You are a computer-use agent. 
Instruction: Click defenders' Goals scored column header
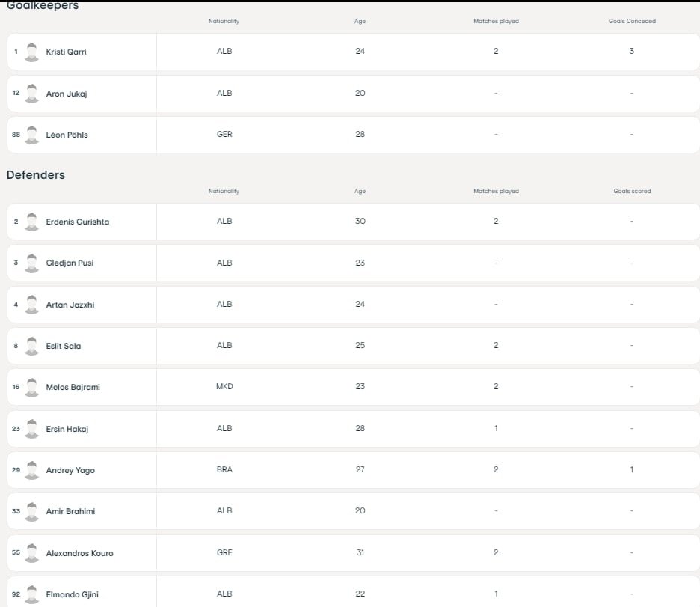(631, 191)
